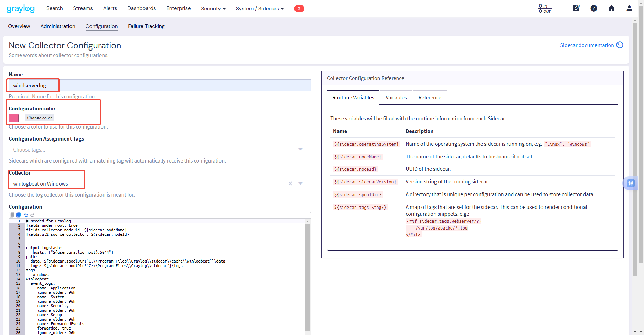Click the hosts line with graylog_host:5044
This screenshot has width=644, height=335.
(73, 252)
